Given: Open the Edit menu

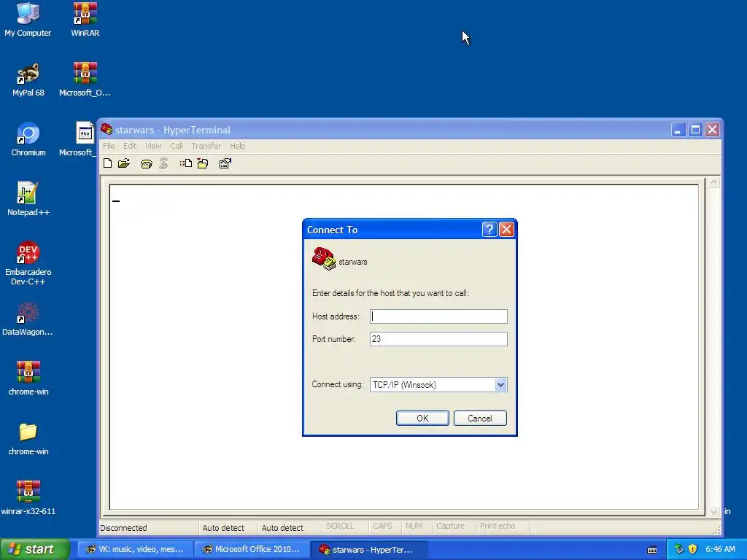Looking at the screenshot, I should click(130, 146).
